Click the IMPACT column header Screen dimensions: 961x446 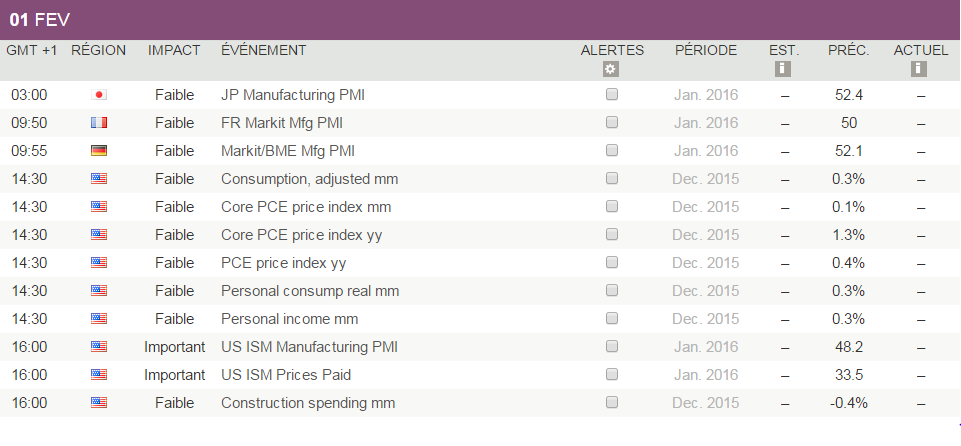point(174,50)
